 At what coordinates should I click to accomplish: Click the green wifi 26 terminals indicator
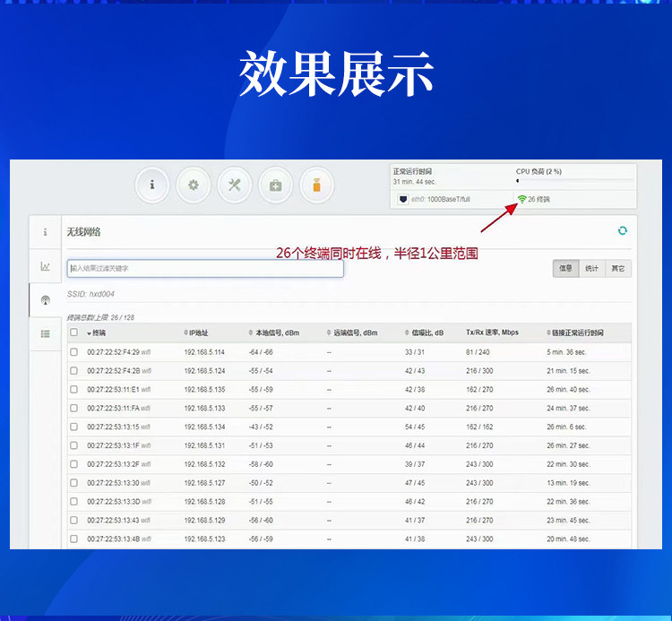click(534, 199)
